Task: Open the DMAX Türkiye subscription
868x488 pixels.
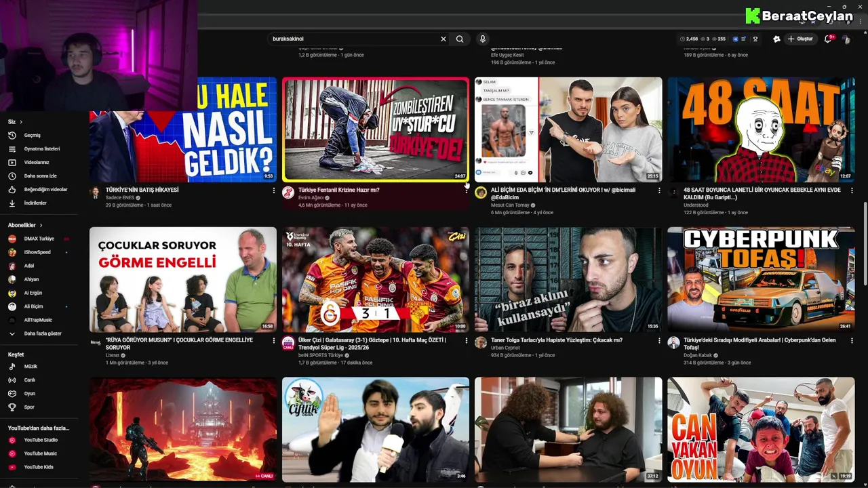Action: click(39, 239)
